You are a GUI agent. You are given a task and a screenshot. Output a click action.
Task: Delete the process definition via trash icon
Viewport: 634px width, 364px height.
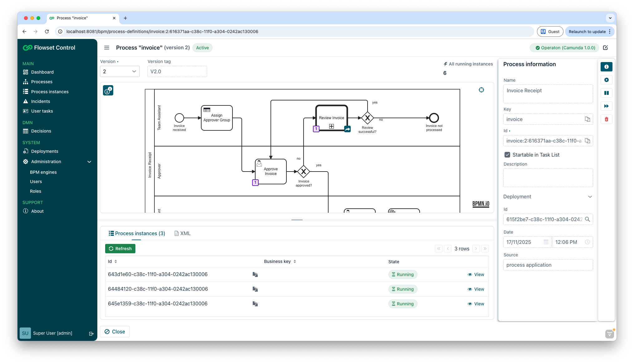click(607, 119)
